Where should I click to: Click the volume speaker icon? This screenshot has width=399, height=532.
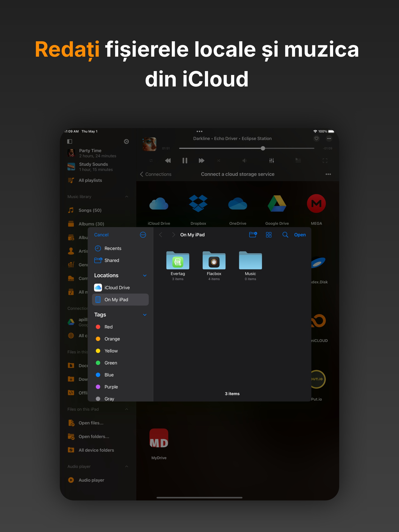pos(245,161)
